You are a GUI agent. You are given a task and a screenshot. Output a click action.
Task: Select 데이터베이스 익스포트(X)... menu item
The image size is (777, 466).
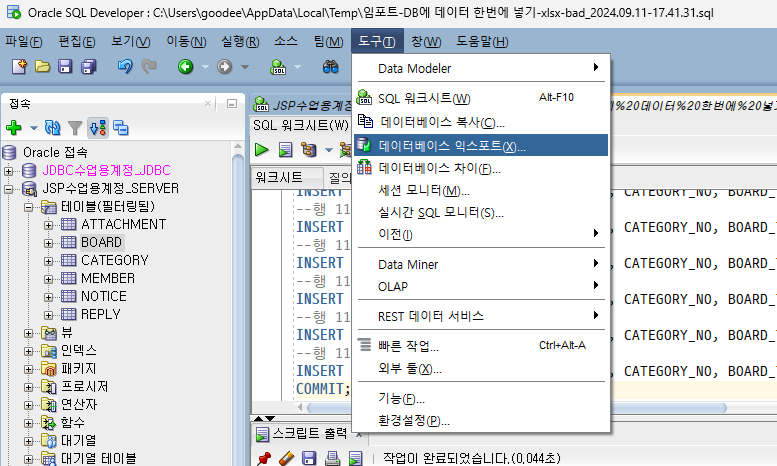click(481, 145)
